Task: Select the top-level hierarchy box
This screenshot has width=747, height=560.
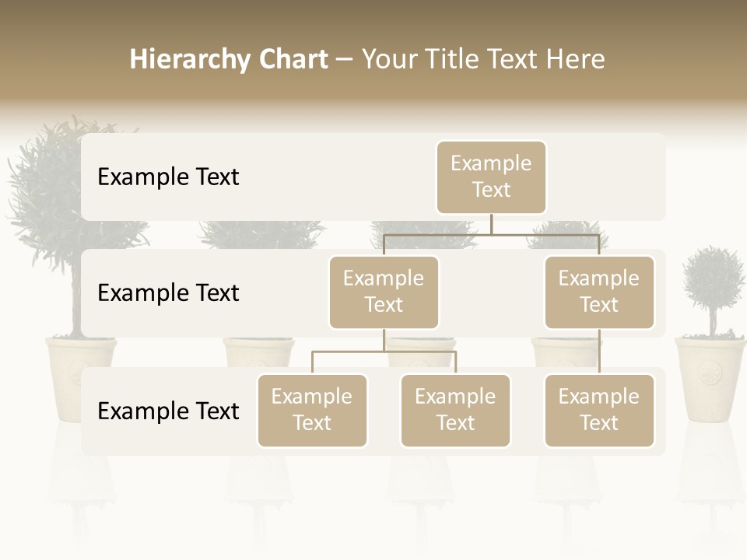Action: tap(491, 177)
